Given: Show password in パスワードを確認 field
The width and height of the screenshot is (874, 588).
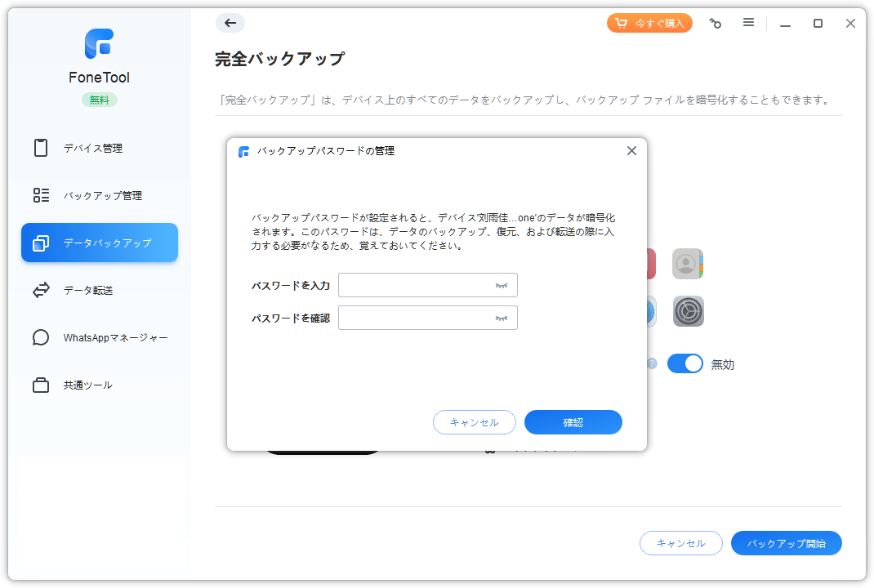Looking at the screenshot, I should point(502,318).
